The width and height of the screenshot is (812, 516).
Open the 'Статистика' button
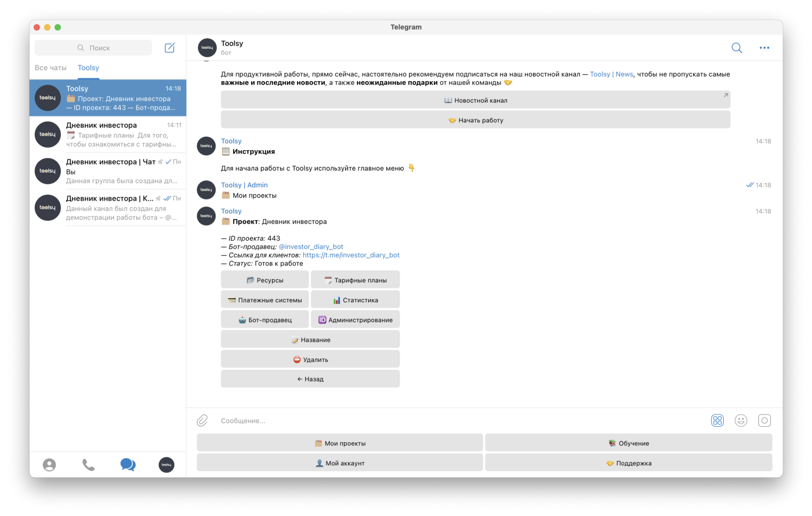point(356,299)
